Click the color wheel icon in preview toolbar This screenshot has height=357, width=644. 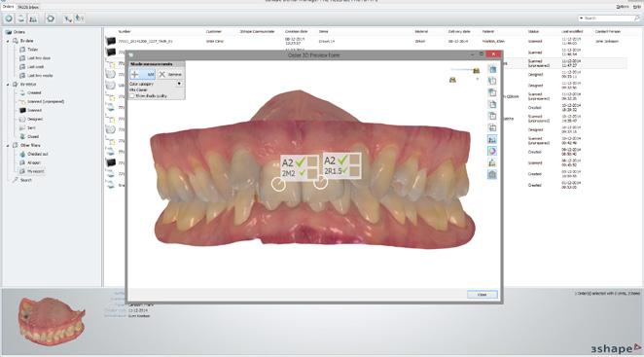pyautogui.click(x=492, y=151)
